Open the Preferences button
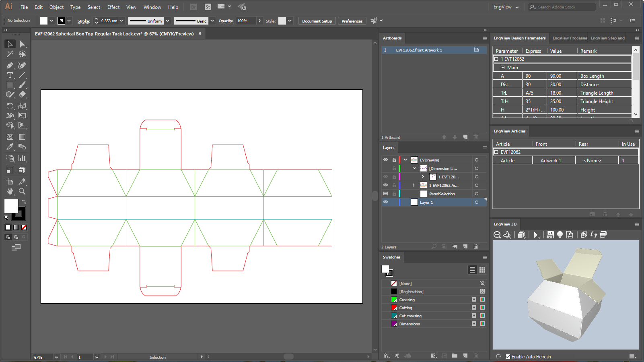This screenshot has height=362, width=644. [352, 21]
